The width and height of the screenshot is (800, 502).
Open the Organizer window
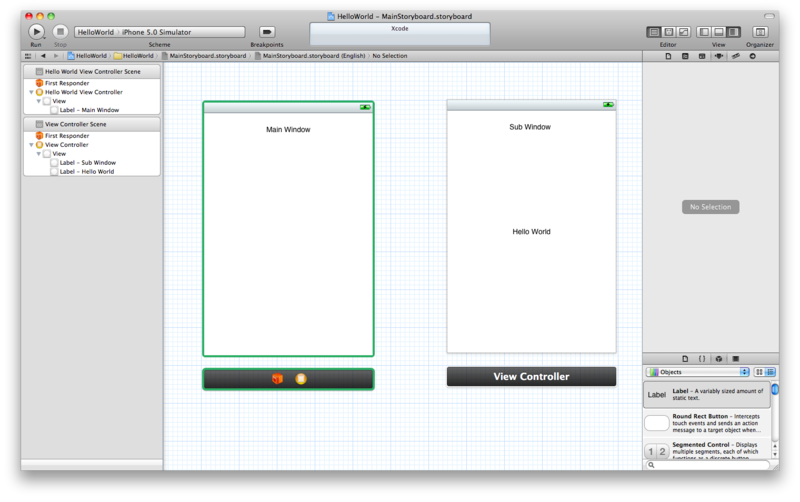tap(760, 32)
